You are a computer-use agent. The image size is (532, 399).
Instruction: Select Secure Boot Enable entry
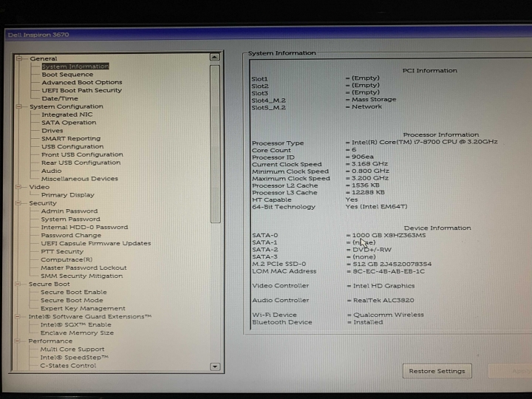pyautogui.click(x=74, y=292)
